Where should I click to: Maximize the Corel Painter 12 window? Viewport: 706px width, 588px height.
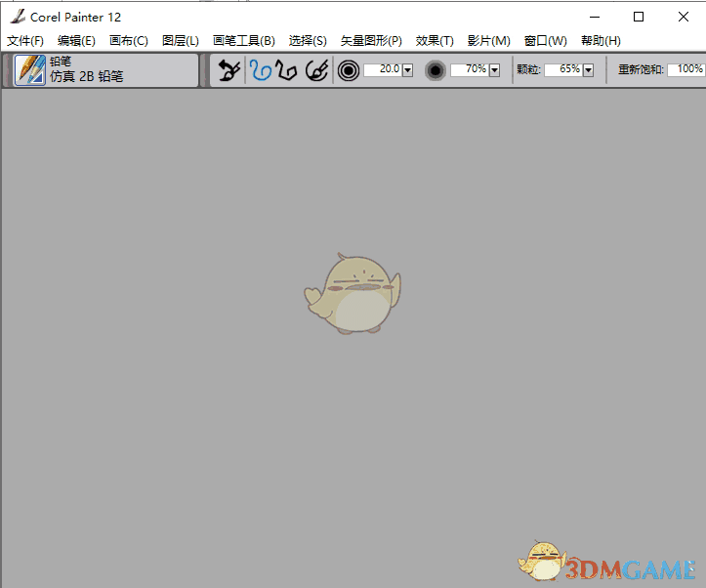[x=639, y=18]
